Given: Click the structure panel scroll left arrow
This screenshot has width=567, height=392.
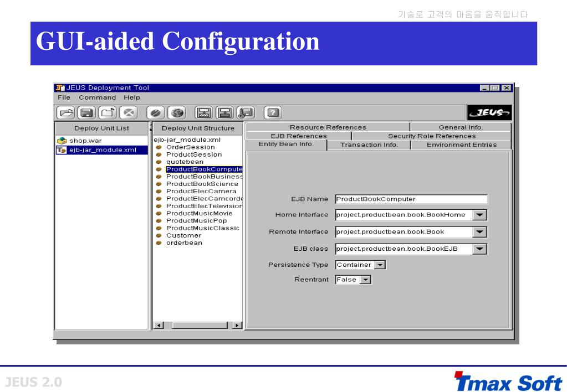Looking at the screenshot, I should pos(159,325).
